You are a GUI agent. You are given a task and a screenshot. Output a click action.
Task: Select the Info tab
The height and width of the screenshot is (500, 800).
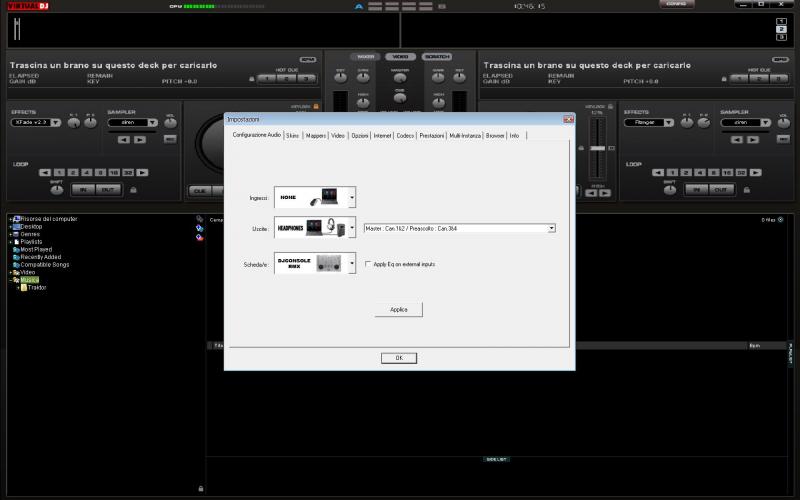(x=514, y=136)
